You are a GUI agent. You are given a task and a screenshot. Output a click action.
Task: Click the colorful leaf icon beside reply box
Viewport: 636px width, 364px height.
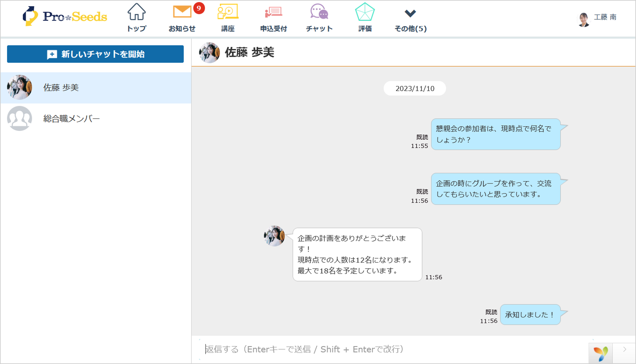(600, 353)
